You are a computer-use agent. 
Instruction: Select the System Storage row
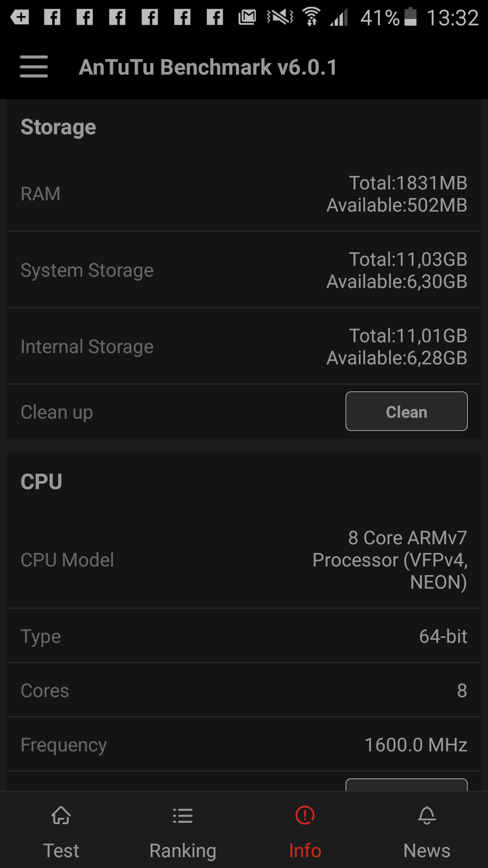(x=244, y=270)
